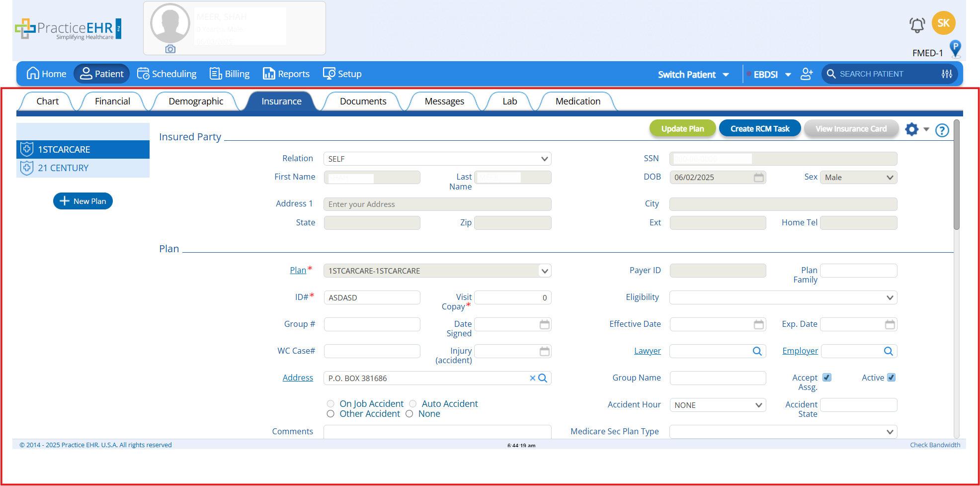Open the Billing menu
Image resolution: width=980 pixels, height=486 pixels.
[230, 74]
